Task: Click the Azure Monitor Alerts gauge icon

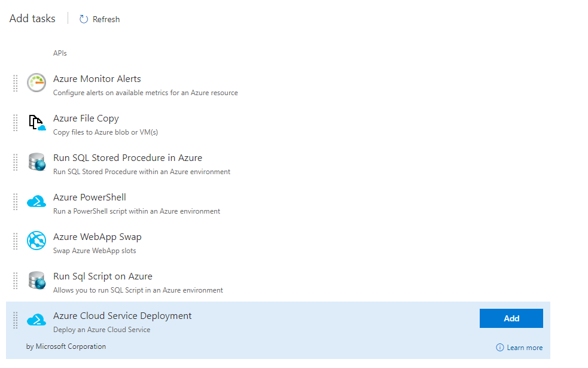Action: [x=36, y=83]
